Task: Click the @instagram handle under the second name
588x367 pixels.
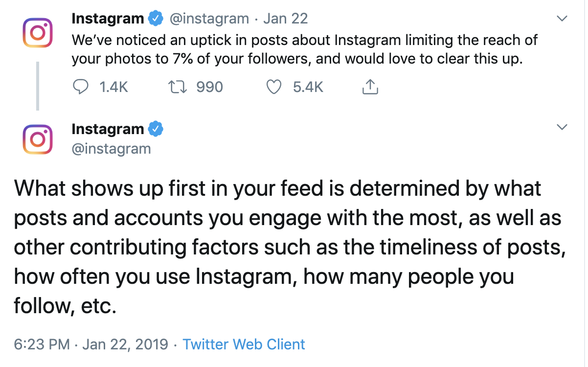Action: (111, 148)
